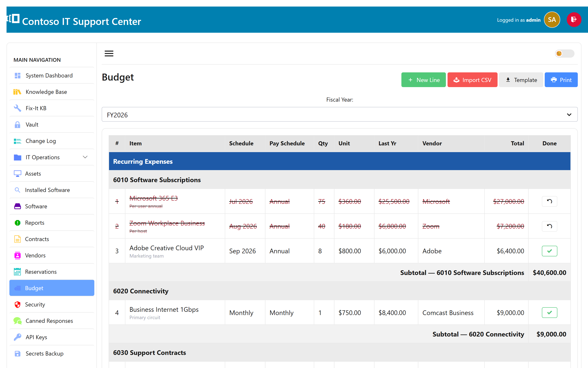
Task: Click the System Dashboard grid icon
Action: 18,75
